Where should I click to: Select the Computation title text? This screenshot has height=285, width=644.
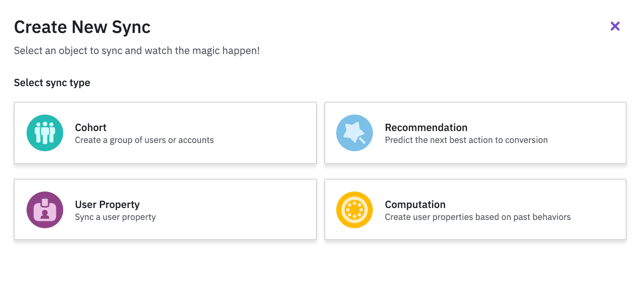pyautogui.click(x=415, y=204)
